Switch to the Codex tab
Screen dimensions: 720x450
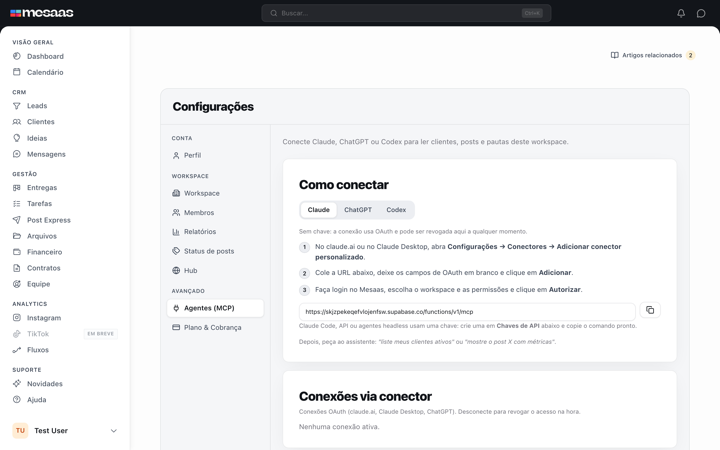point(396,210)
